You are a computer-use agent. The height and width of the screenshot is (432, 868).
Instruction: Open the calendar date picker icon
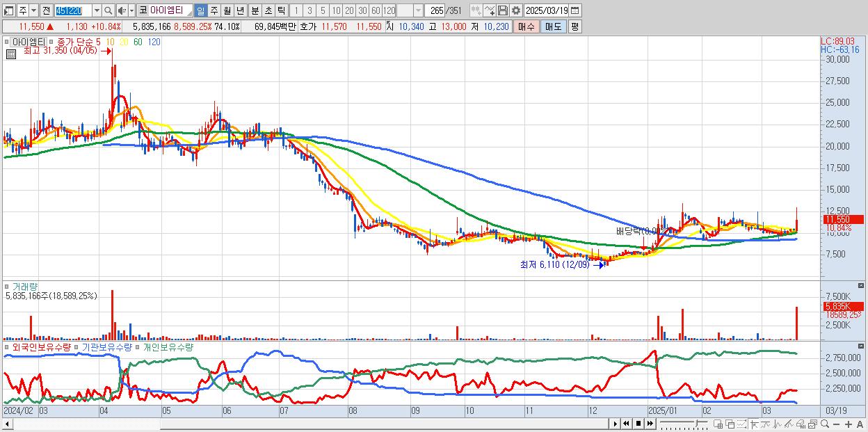574,10
